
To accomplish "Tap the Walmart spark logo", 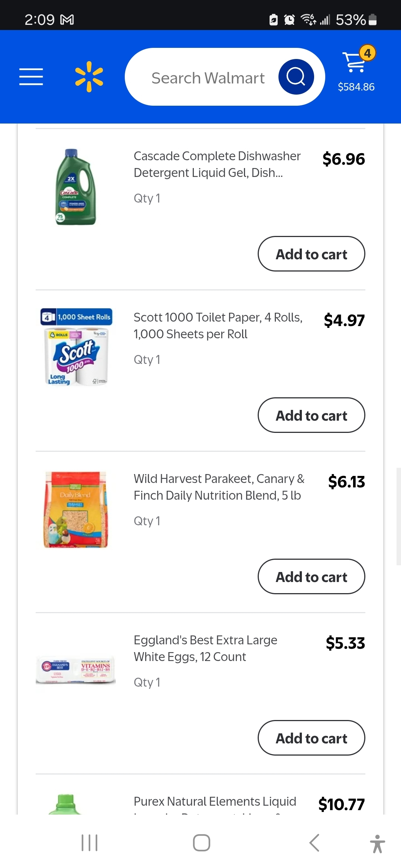I will (89, 77).
